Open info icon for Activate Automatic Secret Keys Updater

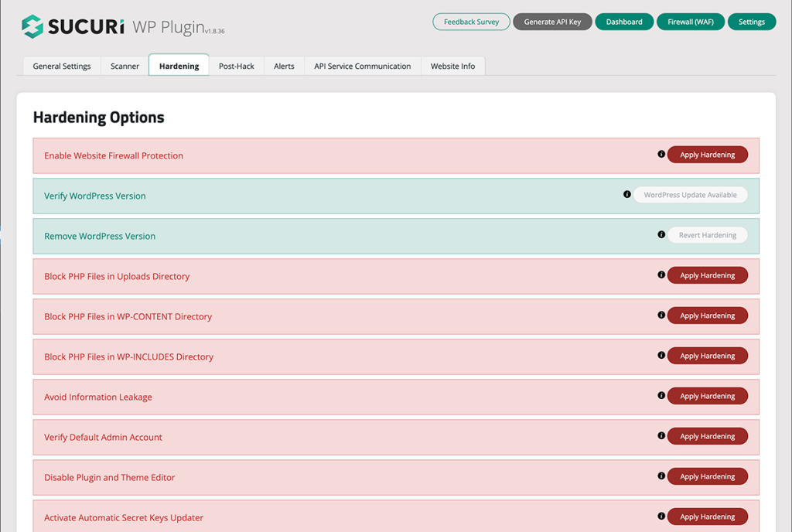pos(661,516)
